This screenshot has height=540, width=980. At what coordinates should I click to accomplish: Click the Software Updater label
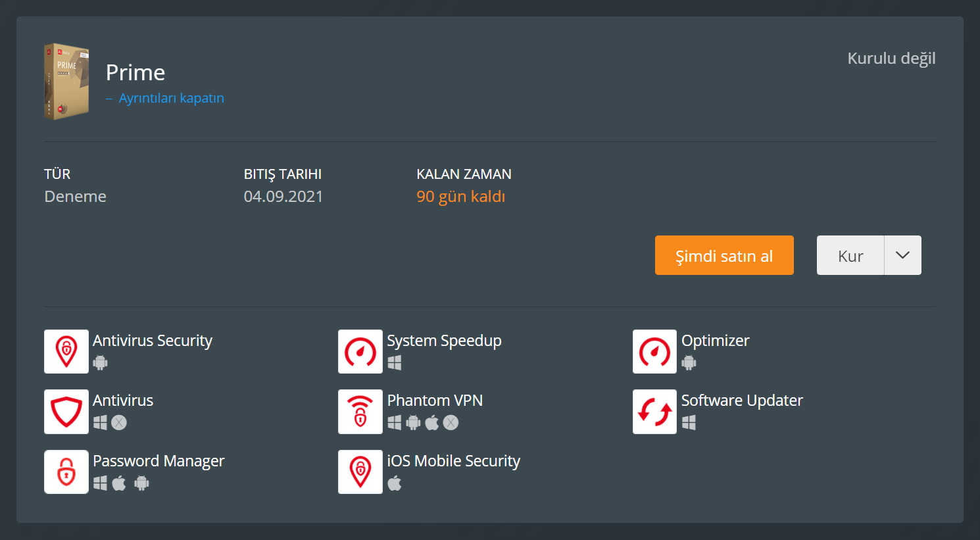click(742, 401)
